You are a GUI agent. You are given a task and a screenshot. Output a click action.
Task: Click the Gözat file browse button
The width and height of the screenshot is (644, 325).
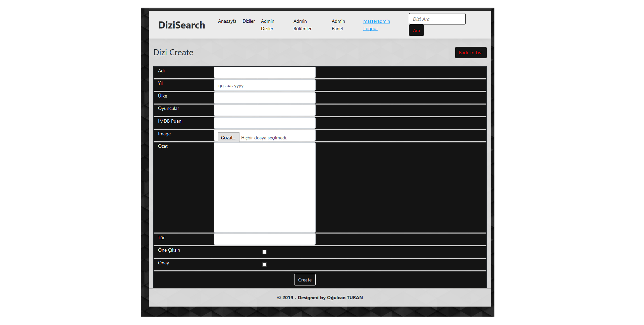pos(228,137)
